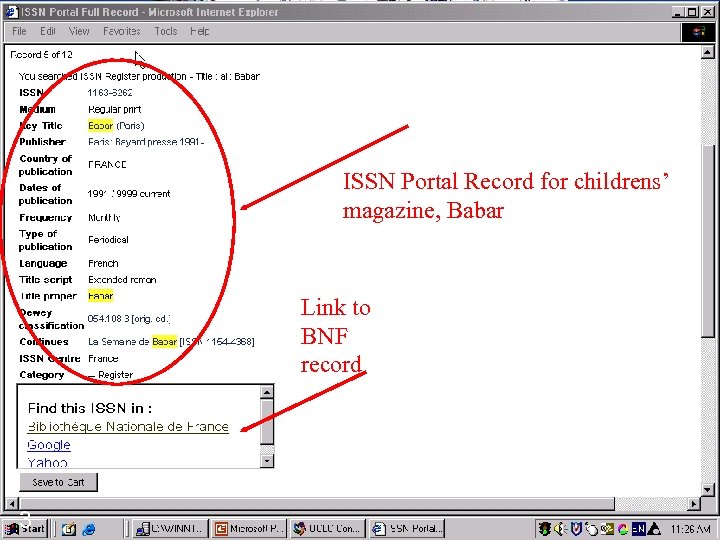Switch to the C:\WINNT taskbar window

(x=171, y=529)
